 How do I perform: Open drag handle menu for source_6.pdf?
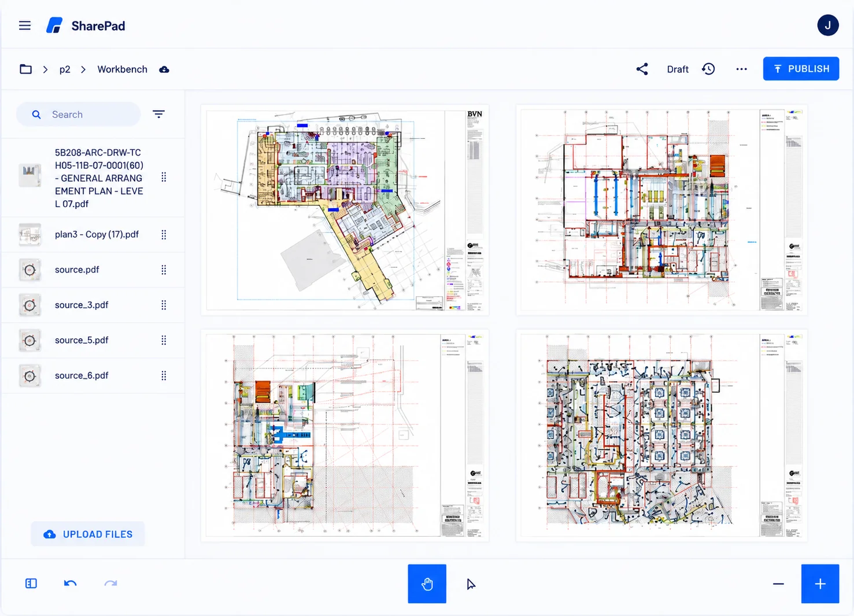(164, 376)
